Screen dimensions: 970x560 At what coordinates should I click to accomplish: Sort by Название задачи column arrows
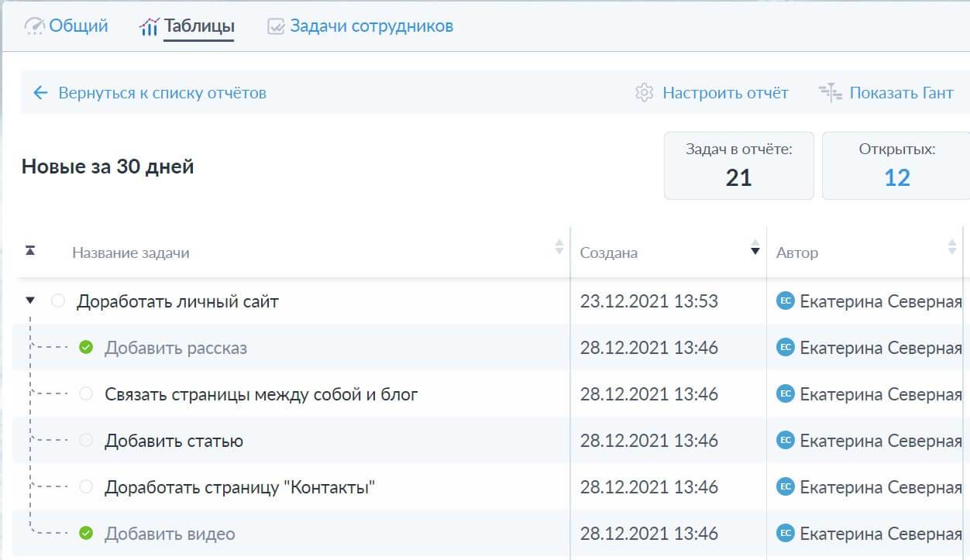(559, 248)
